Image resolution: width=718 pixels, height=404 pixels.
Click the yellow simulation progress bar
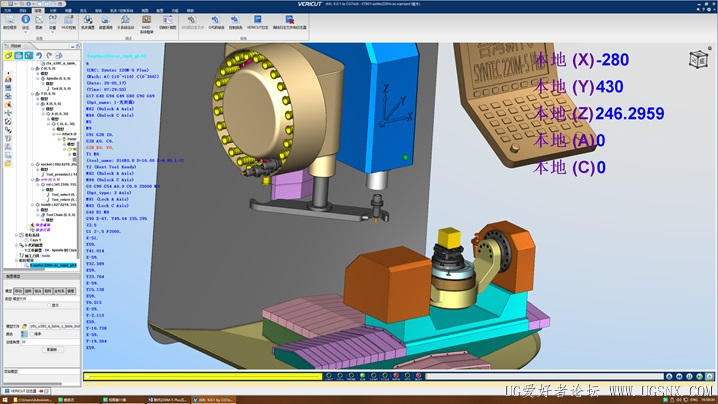203,377
